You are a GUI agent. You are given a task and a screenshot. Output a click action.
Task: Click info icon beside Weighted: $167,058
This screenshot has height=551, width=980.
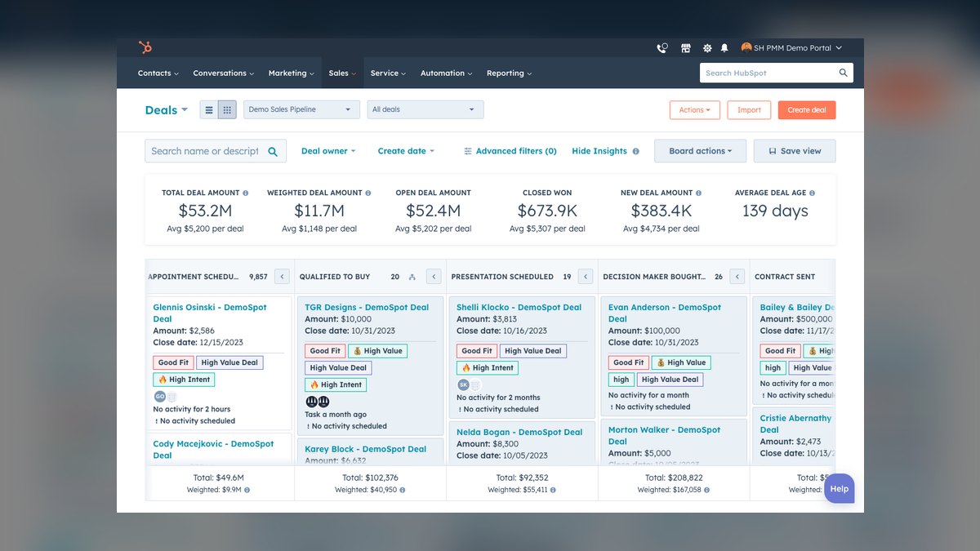click(706, 490)
